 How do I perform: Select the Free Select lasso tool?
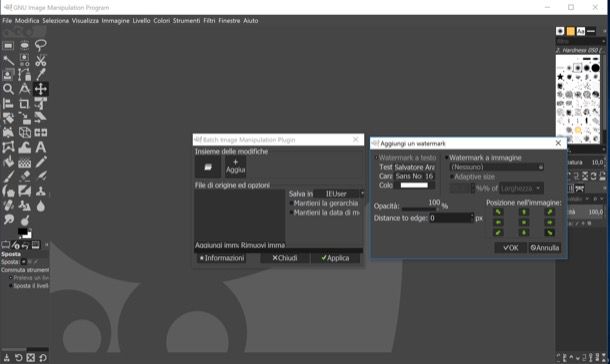[40, 46]
